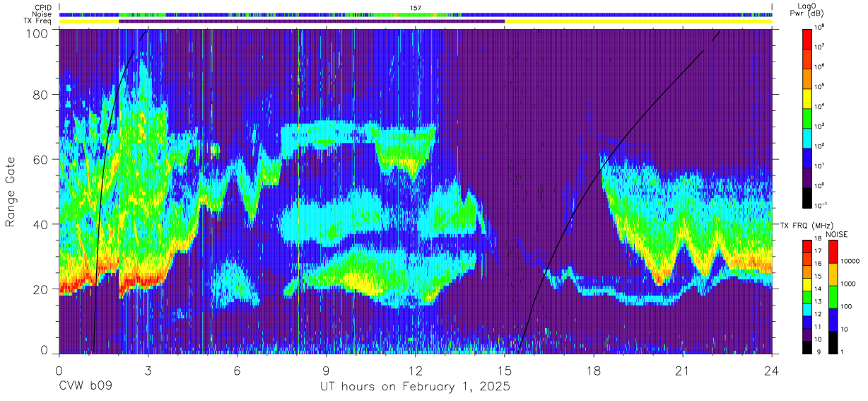This screenshot has height=401, width=868.
Task: Click the Range Gate axis title
Action: (x=10, y=192)
